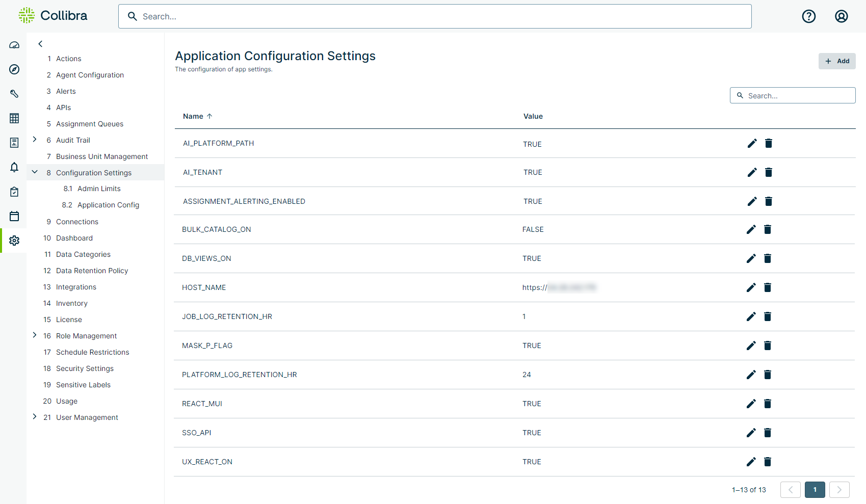This screenshot has width=866, height=504.
Task: Go to Security Settings in navigation
Action: pos(85,368)
